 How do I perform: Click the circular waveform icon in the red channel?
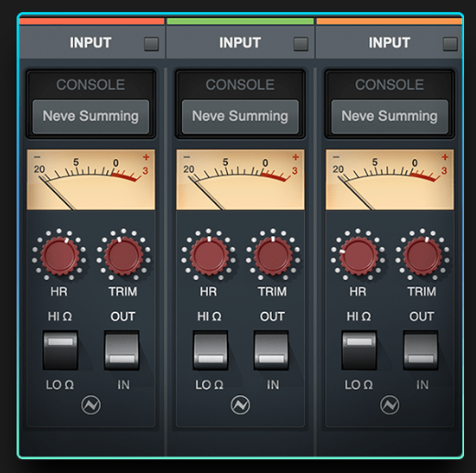[x=91, y=405]
